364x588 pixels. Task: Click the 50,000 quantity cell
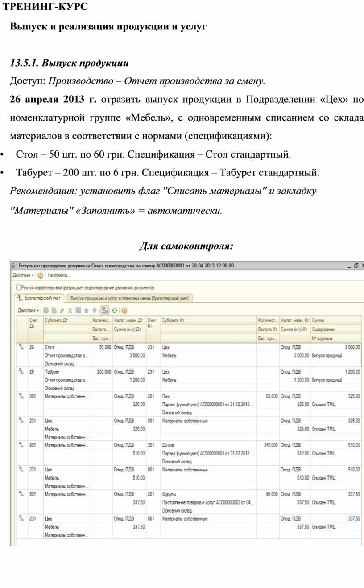point(102,347)
